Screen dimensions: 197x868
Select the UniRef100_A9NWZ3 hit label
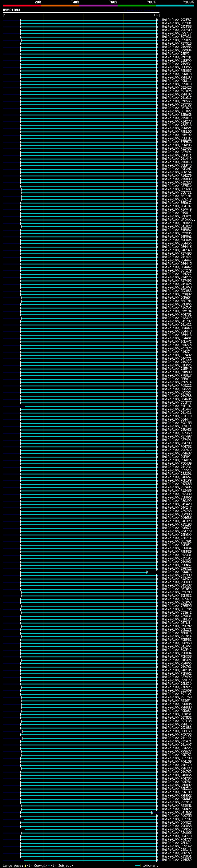[177, 572]
